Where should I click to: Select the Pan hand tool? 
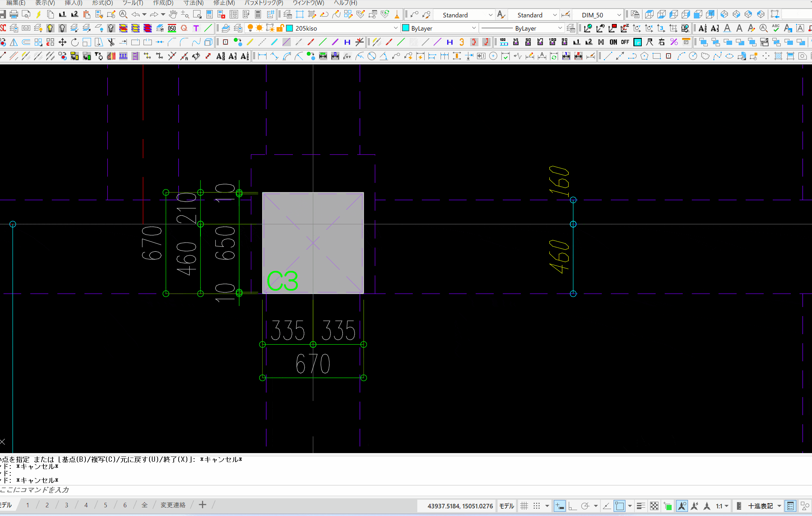tap(173, 15)
